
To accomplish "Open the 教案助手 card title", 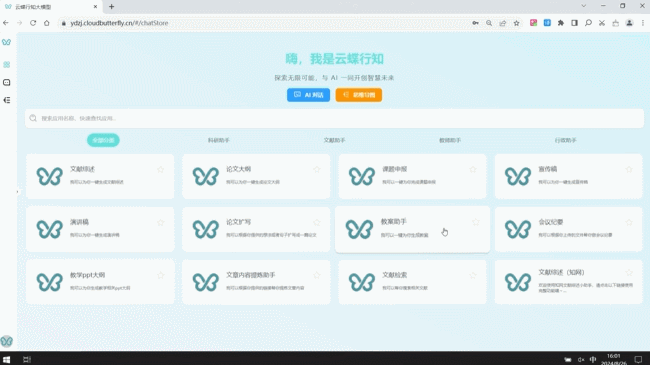I will pos(393,221).
